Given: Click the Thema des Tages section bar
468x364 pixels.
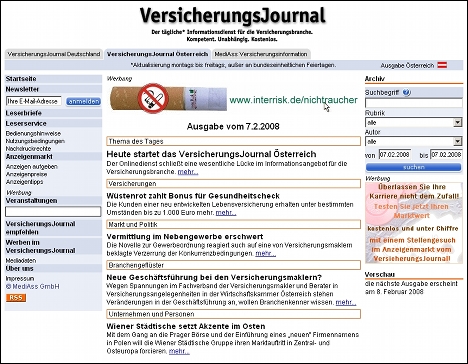Looking at the screenshot, I should 234,141.
